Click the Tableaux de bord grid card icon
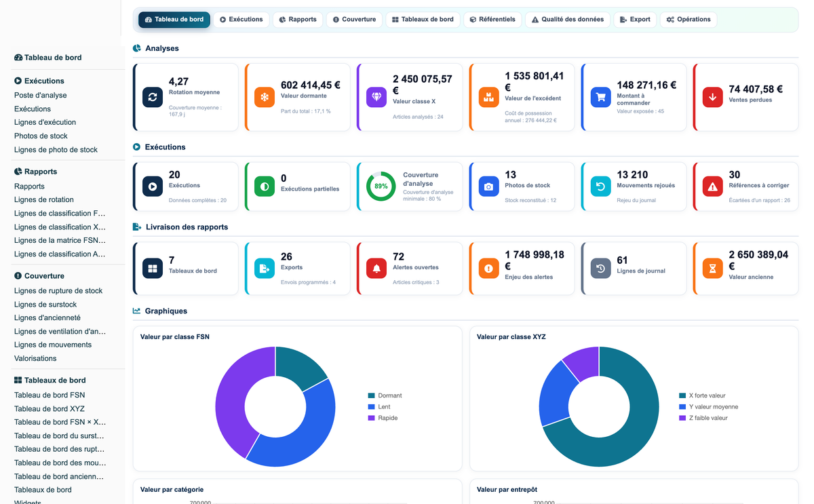Image resolution: width=814 pixels, height=504 pixels. pos(153,269)
